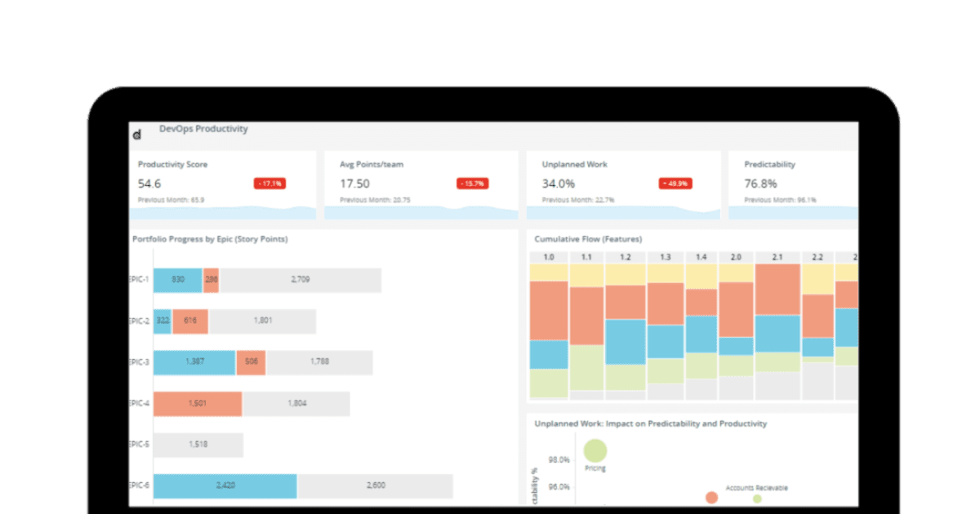Click the Cumulative Flow (Features) chart title

coord(588,238)
